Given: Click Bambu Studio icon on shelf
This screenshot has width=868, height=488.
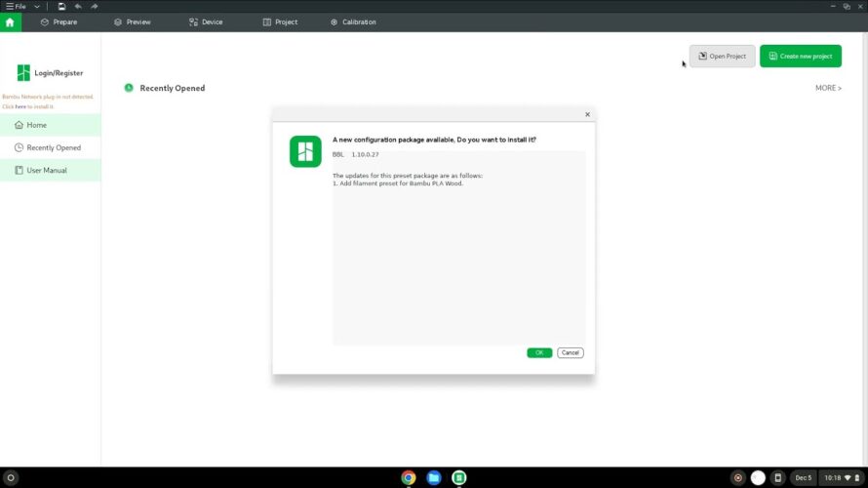Looking at the screenshot, I should [459, 477].
